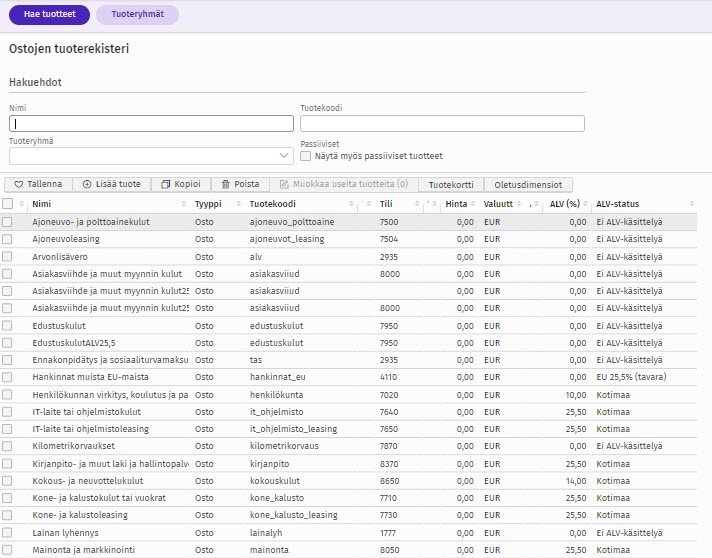
Task: Click the 14,00 ALV percentage cell
Action: [x=576, y=481]
